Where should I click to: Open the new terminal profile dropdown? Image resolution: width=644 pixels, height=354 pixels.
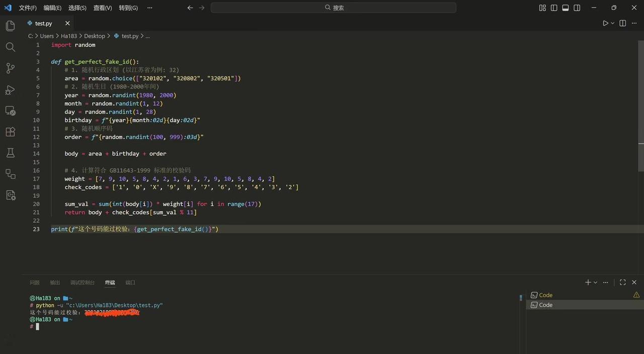point(596,283)
